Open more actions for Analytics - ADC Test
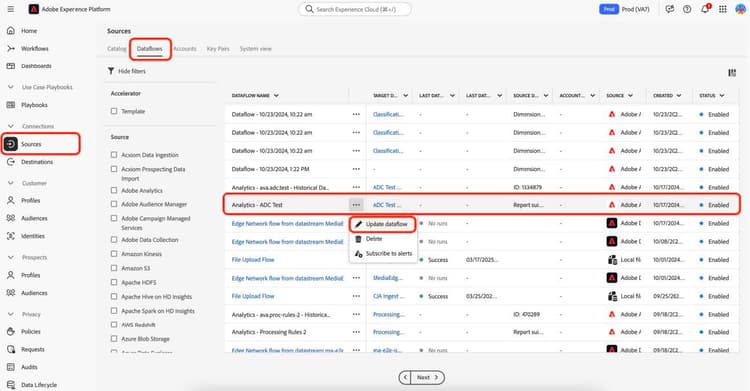Screen dimensions: 750x391 [356, 205]
